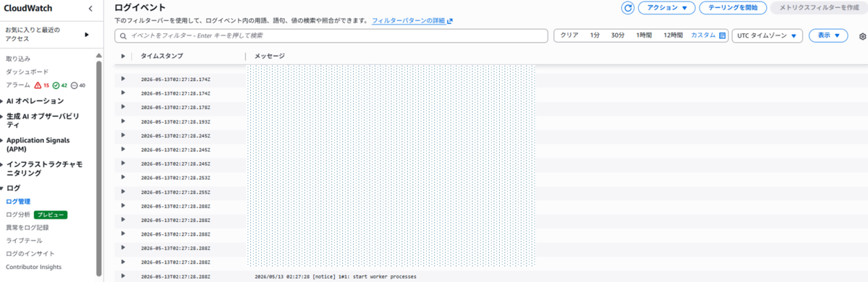This screenshot has height=282, width=868.
Task: Click timestamp text 2026-05-13T02:27:28.255Z
Action: click(x=176, y=192)
